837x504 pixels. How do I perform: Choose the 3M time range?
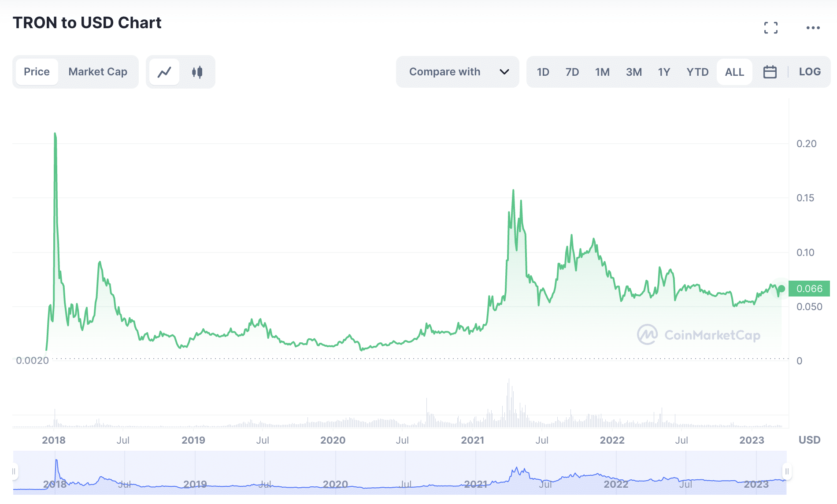[634, 72]
